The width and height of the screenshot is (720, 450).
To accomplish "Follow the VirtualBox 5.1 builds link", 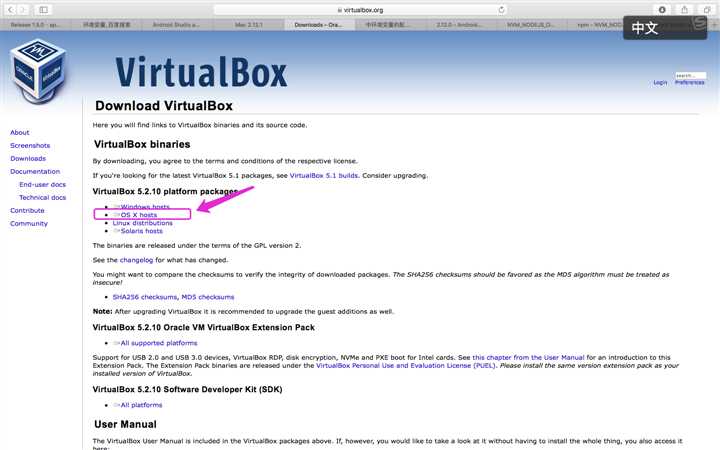I will [324, 175].
